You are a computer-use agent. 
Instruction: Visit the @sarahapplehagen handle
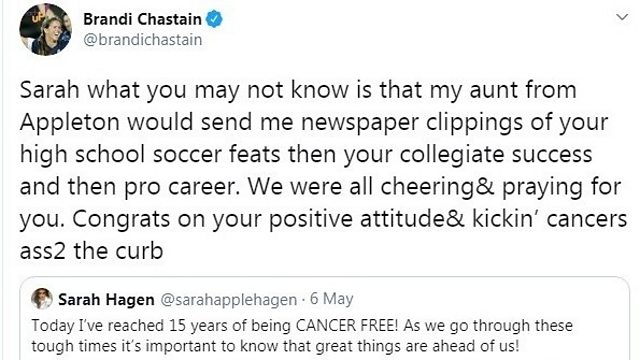[x=229, y=300]
